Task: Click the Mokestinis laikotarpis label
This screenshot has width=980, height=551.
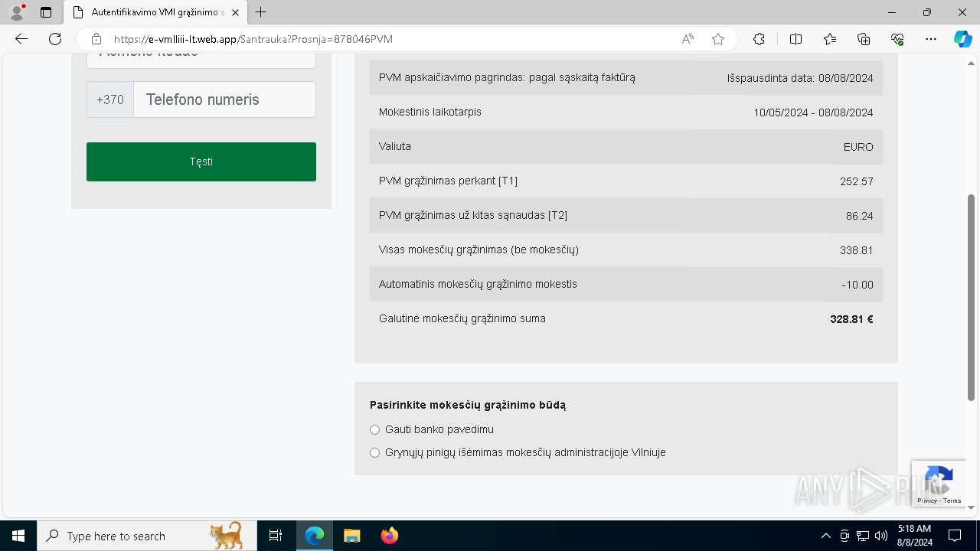Action: pos(430,112)
